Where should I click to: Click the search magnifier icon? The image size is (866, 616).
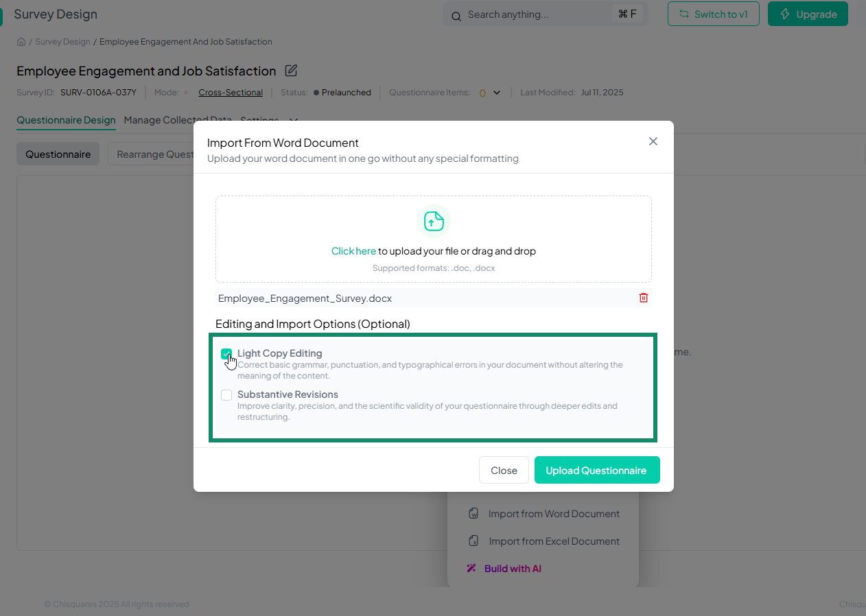(456, 14)
